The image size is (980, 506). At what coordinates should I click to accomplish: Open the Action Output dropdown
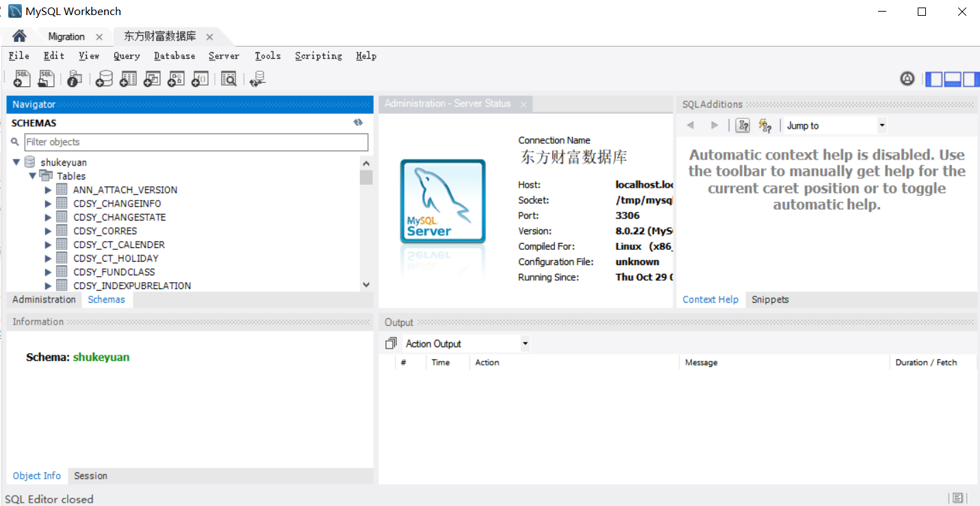(x=525, y=344)
